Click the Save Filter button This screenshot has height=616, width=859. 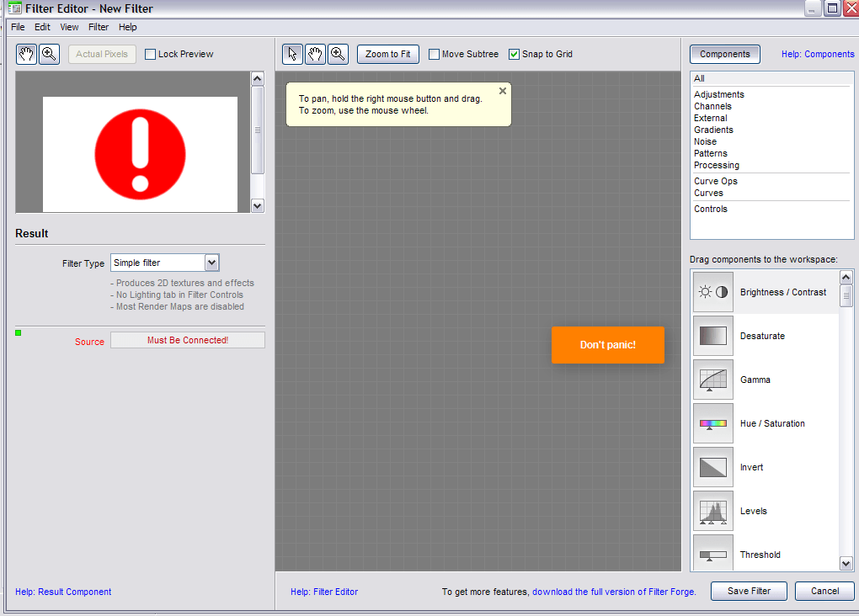(749, 591)
